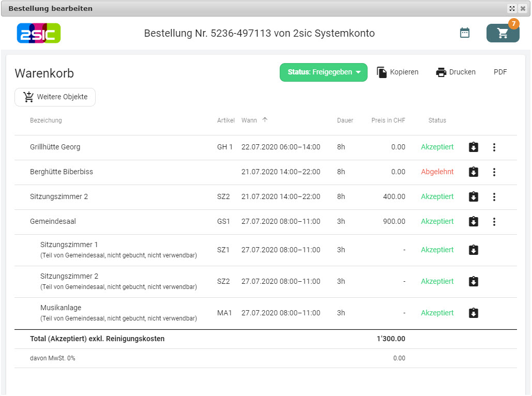The height and width of the screenshot is (396, 532).
Task: Open three-dot menu for Berghütte Biberbiss
Action: (x=494, y=172)
